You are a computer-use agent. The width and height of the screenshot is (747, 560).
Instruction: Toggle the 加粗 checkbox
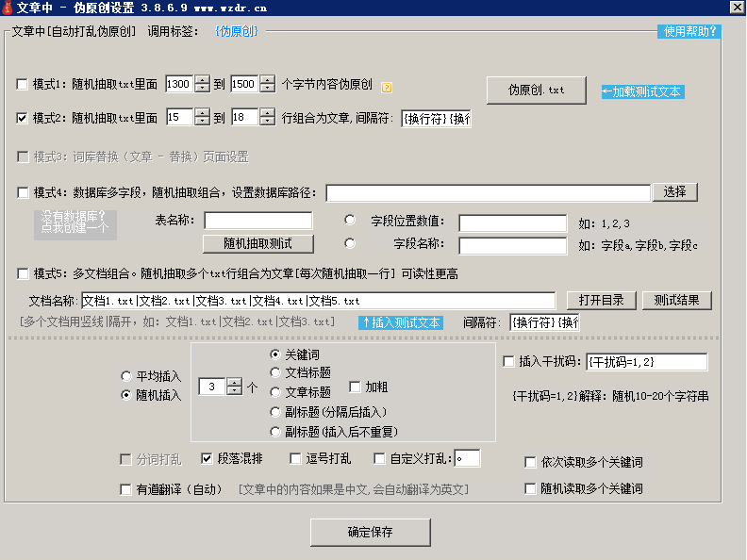[355, 387]
